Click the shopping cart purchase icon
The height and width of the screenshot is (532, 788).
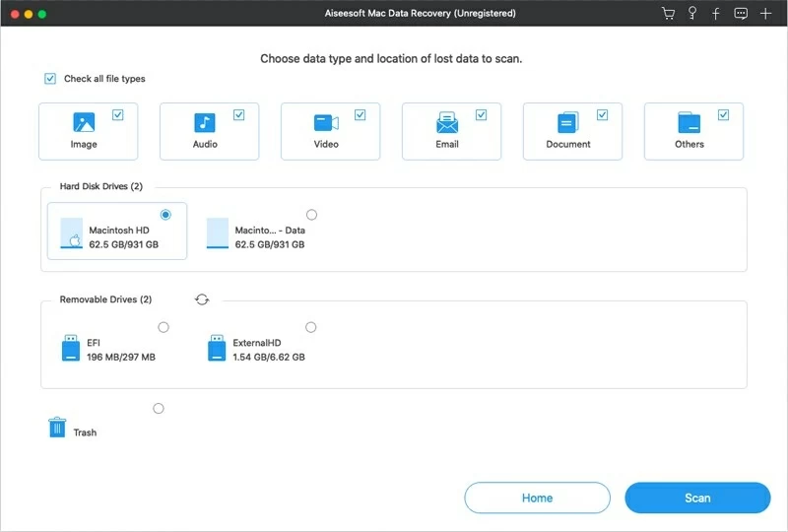click(x=669, y=14)
